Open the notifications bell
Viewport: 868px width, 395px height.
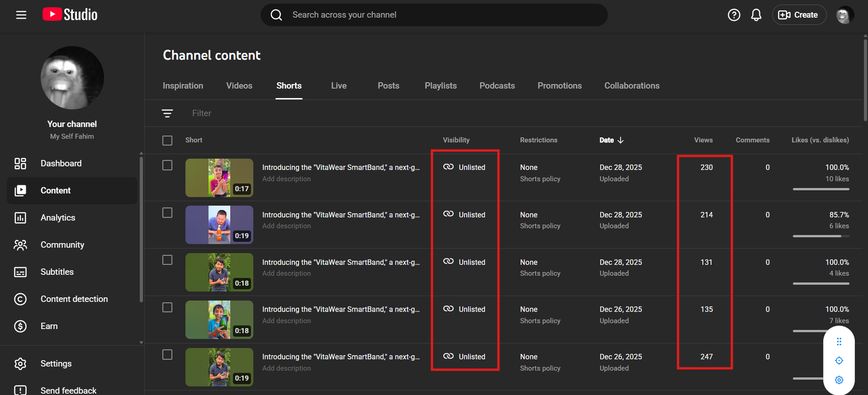click(756, 15)
